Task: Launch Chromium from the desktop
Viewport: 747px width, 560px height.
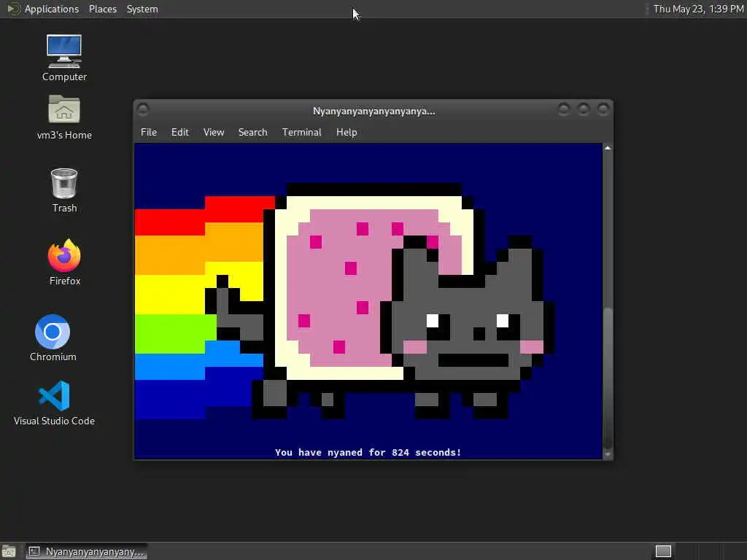Action: [53, 338]
